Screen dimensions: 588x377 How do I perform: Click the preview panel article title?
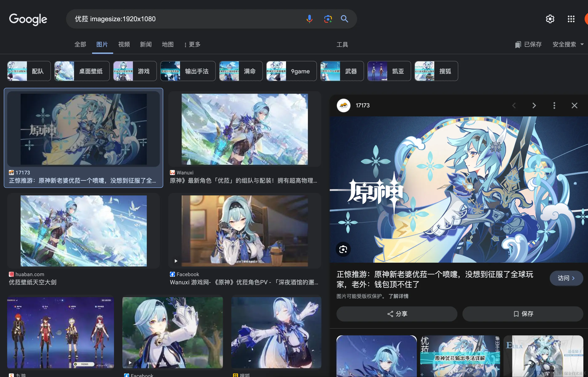[435, 279]
